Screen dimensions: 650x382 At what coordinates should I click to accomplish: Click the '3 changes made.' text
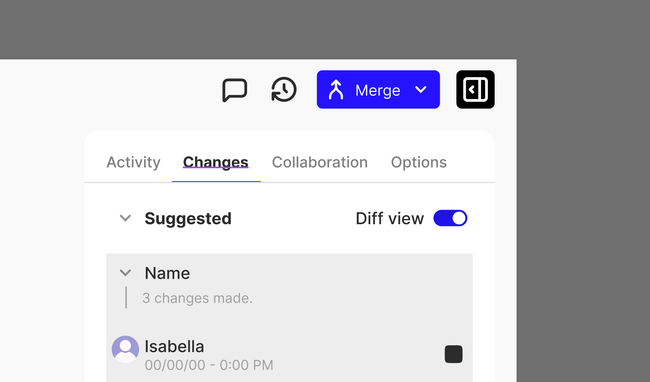point(197,298)
